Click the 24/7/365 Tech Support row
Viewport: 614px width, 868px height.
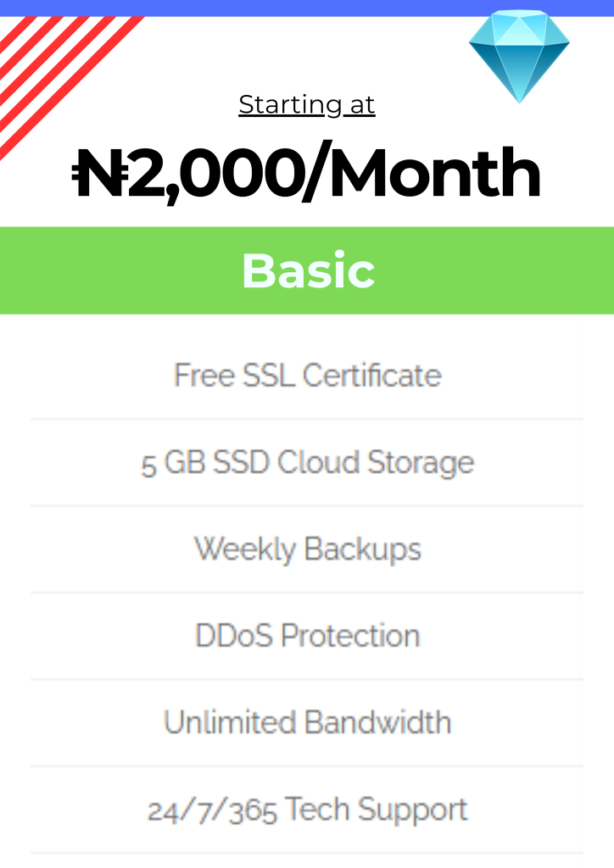pyautogui.click(x=307, y=810)
